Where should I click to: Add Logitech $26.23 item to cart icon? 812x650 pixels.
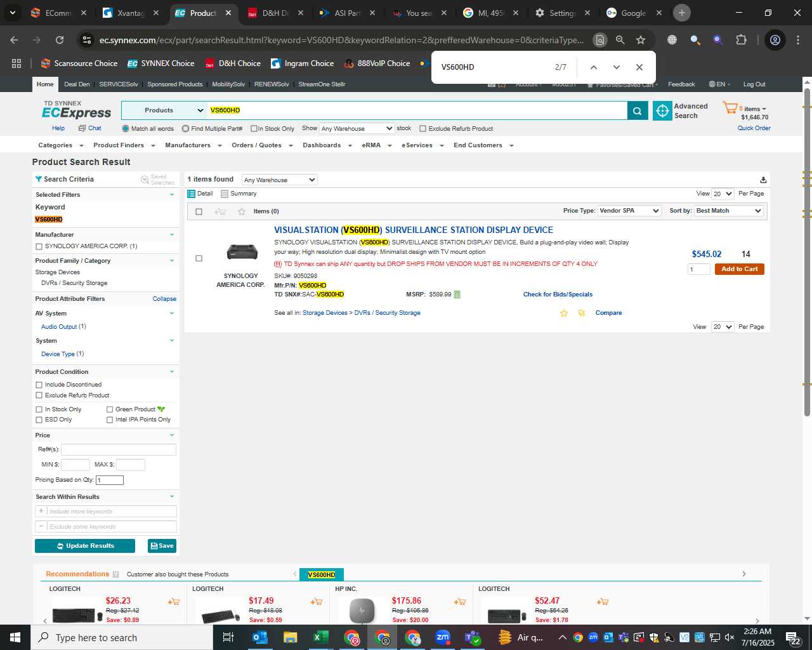coord(174,602)
